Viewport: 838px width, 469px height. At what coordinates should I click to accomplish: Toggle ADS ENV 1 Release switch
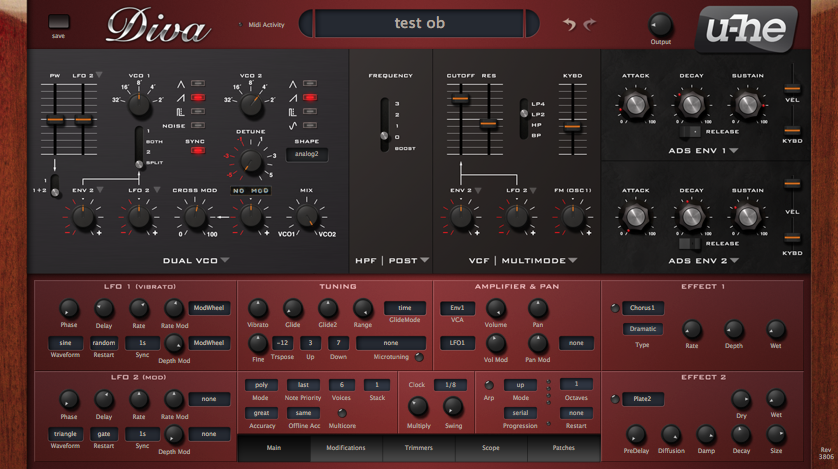(x=690, y=131)
